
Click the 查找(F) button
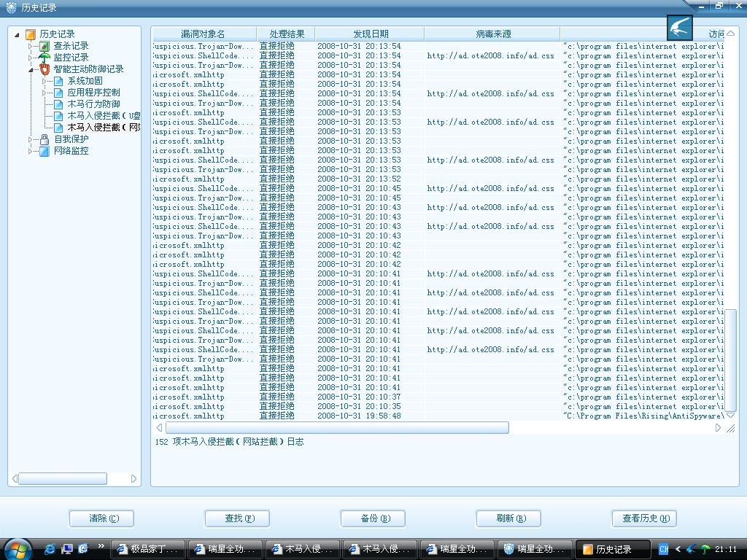237,518
